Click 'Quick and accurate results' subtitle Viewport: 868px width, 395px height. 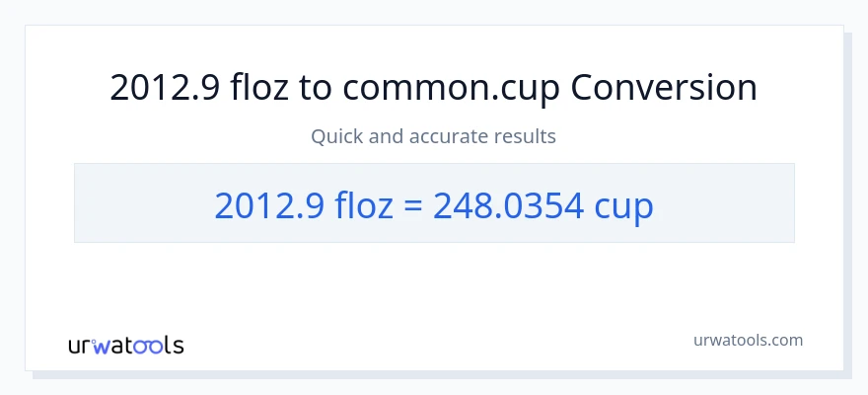click(x=434, y=136)
